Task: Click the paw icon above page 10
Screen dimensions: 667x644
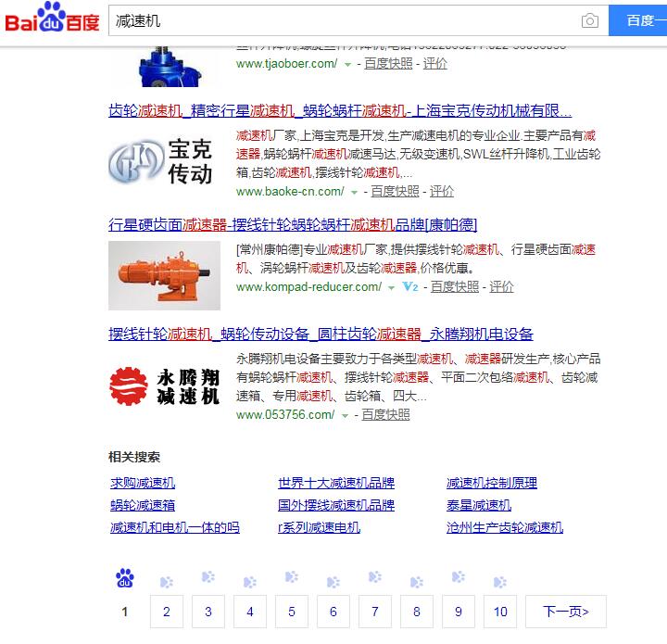Action: point(500,582)
